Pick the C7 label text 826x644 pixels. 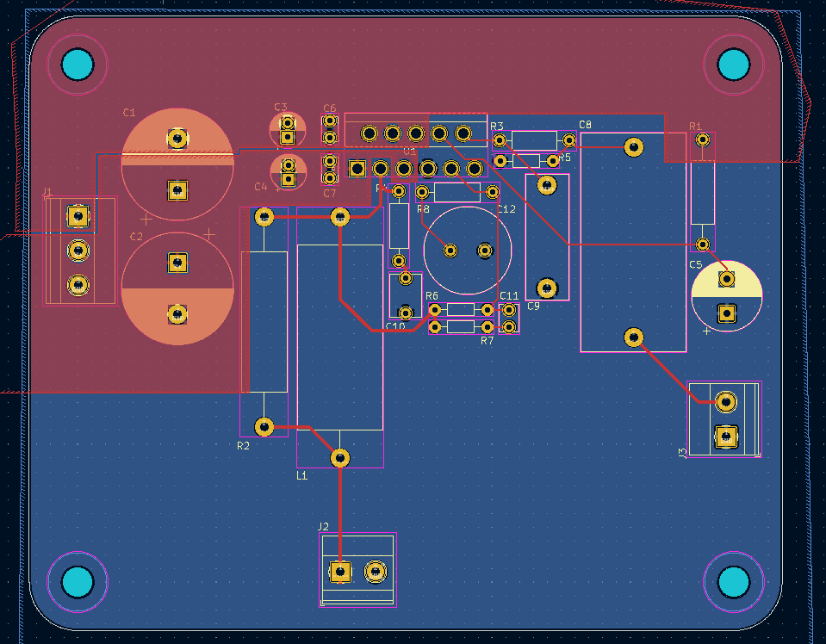coord(329,194)
